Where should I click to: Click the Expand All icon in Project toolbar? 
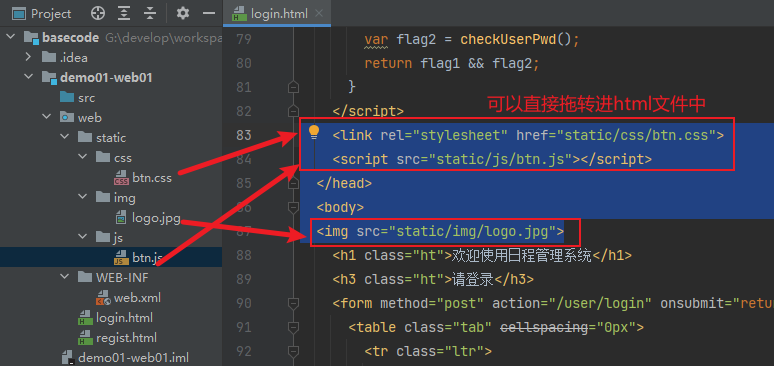pos(123,13)
